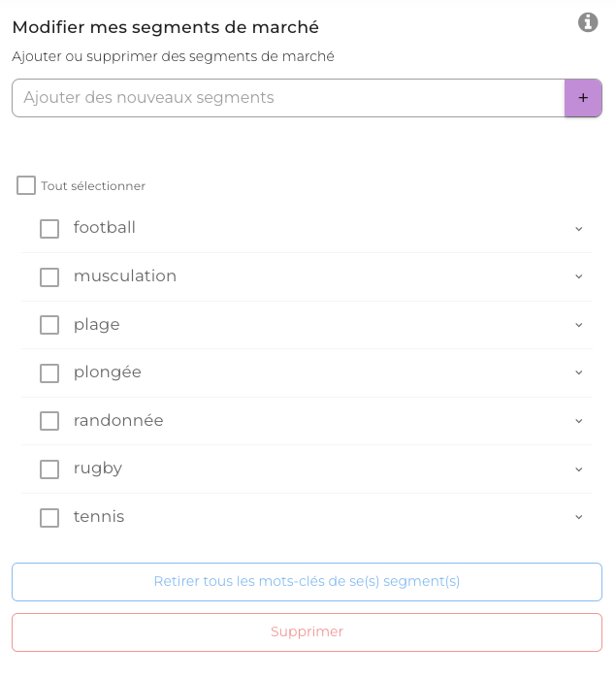Open the plage segment dropdown arrow
616x679 pixels.
click(579, 325)
